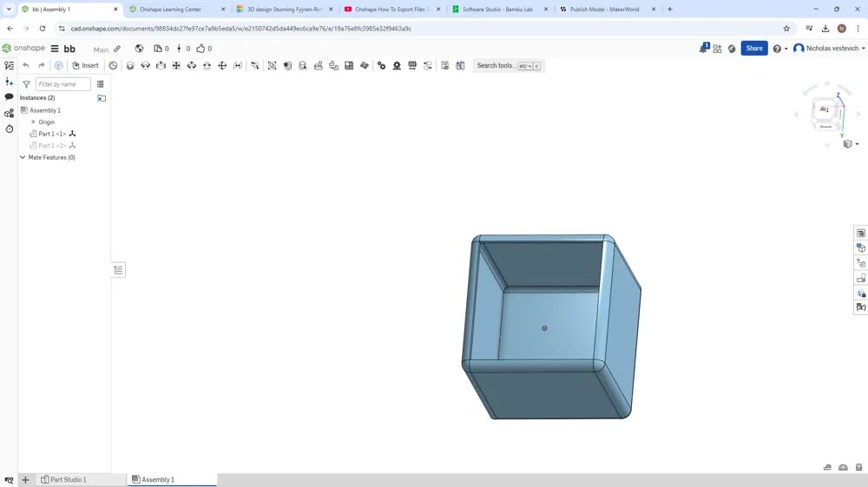Open the App Store grid icon
The width and height of the screenshot is (868, 487).
click(718, 49)
